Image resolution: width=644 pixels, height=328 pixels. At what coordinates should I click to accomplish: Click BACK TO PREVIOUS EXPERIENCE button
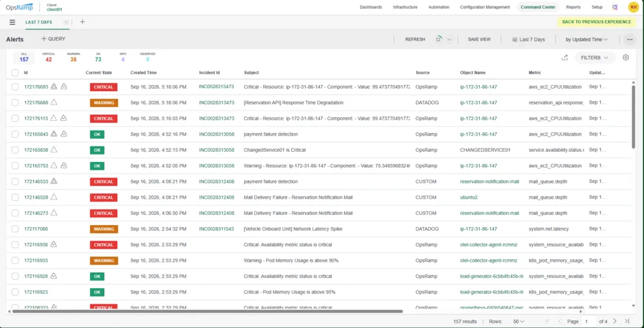point(596,22)
